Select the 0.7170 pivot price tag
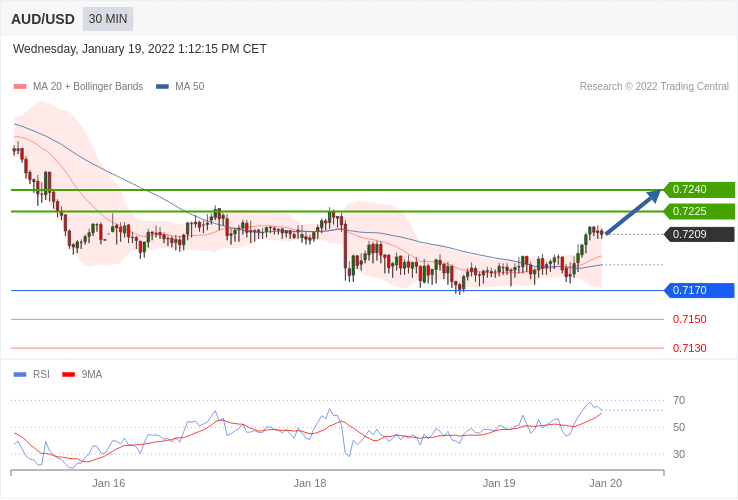 (x=699, y=290)
